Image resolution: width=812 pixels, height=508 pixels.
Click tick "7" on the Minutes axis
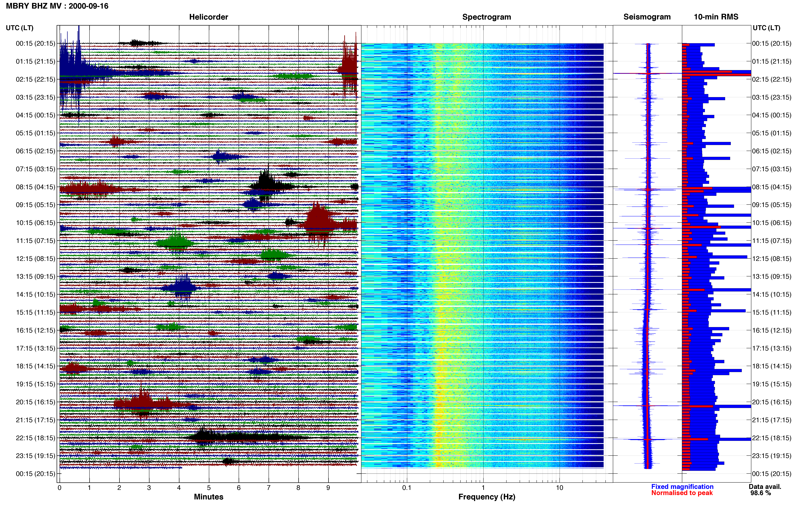tap(269, 488)
